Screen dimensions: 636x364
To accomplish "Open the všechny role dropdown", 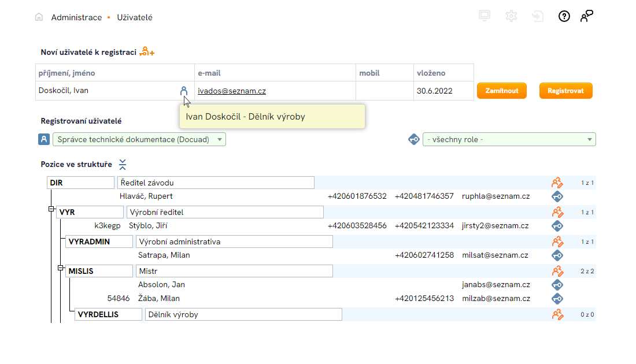I will (x=509, y=139).
